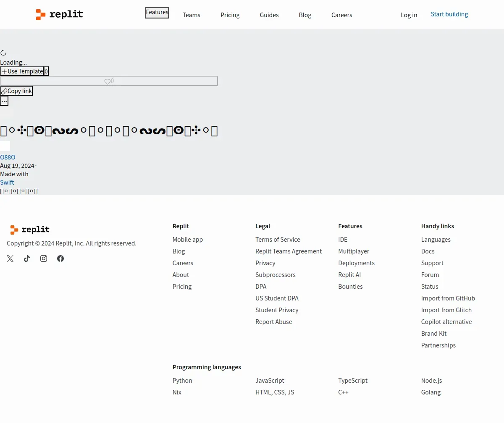Screen dimensions: 504x423
Task: Click the heart like button
Action: point(109,81)
